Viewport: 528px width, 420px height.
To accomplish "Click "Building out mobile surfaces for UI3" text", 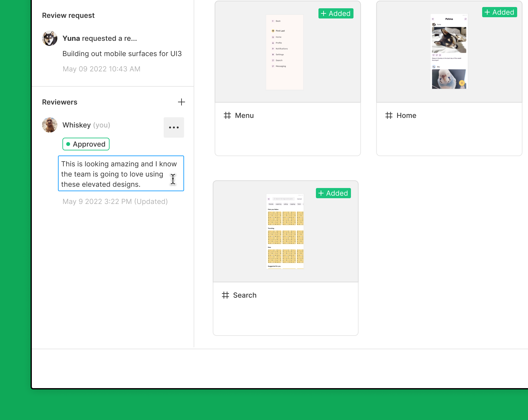I will (122, 54).
